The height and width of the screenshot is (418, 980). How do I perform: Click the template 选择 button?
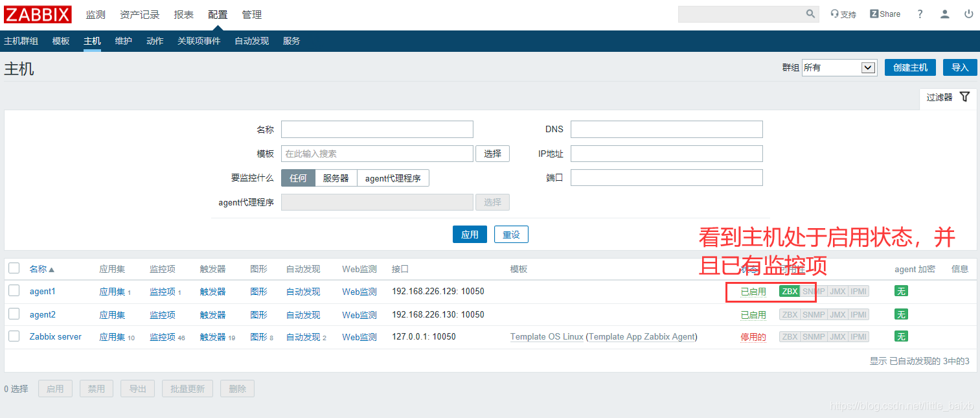coord(492,154)
